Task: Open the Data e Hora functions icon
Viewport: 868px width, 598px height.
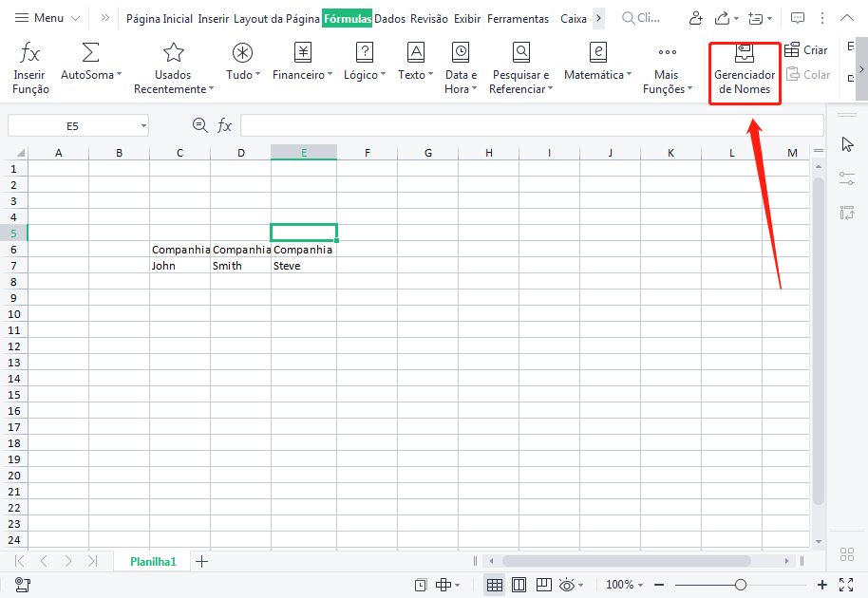Action: 461,53
